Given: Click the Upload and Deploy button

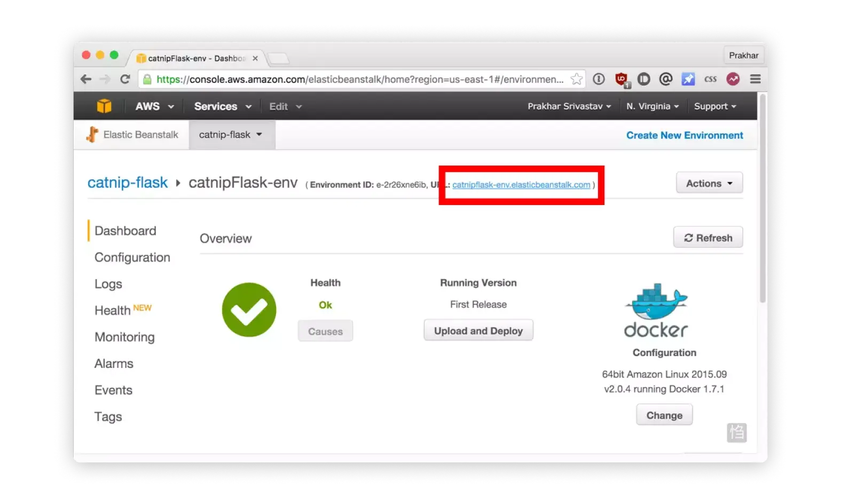Looking at the screenshot, I should (478, 330).
